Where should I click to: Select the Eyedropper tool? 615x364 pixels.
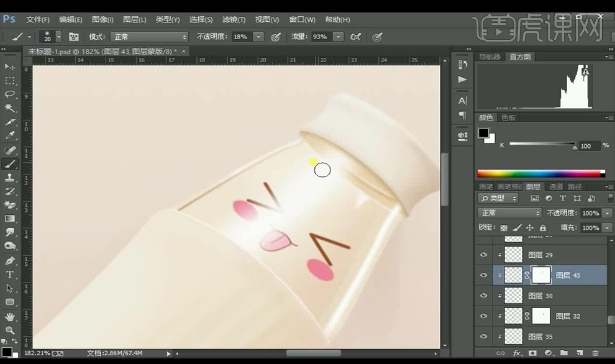10,135
